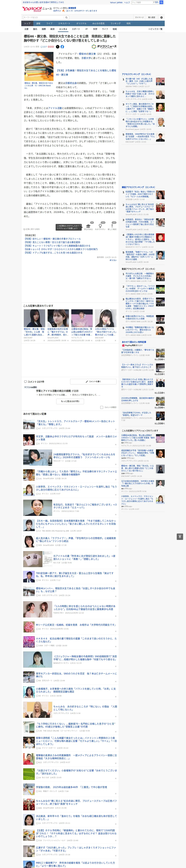The width and height of the screenshot is (186, 868).
Task: Click the 購入履歴 button
Action: click(152, 18)
